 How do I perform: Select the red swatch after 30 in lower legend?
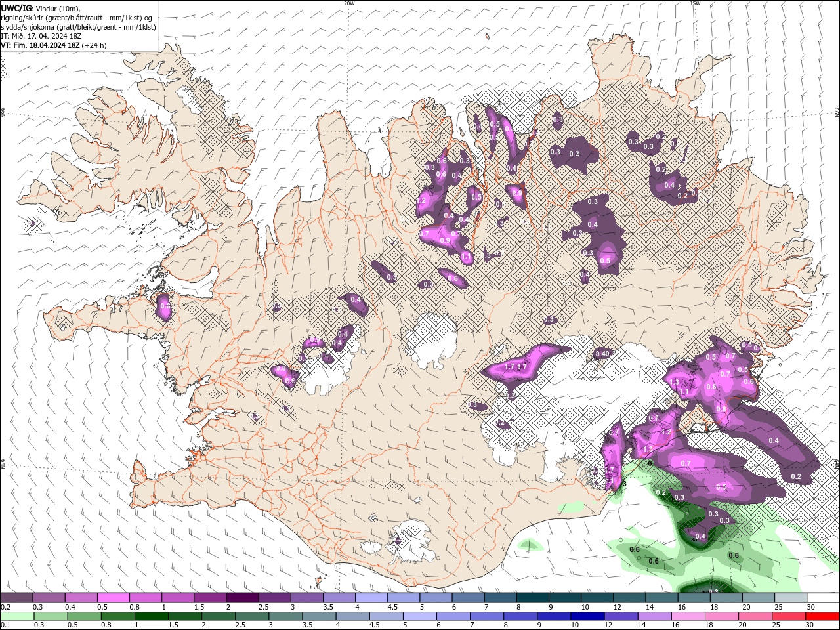point(823,616)
